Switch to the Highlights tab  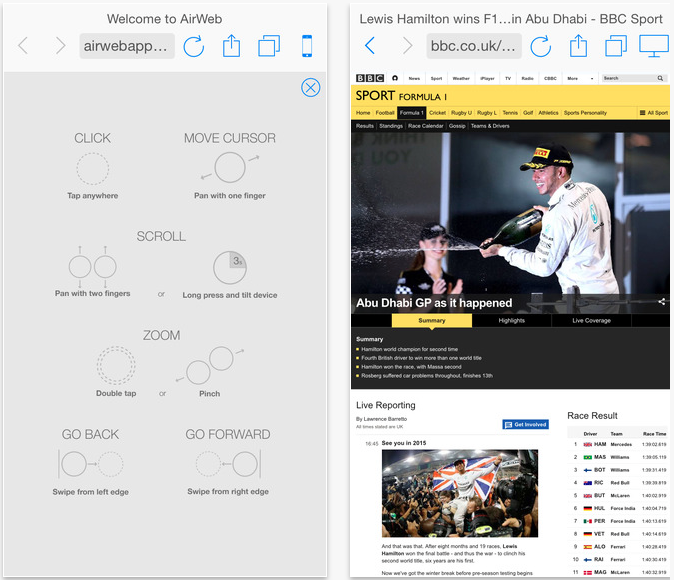[512, 321]
